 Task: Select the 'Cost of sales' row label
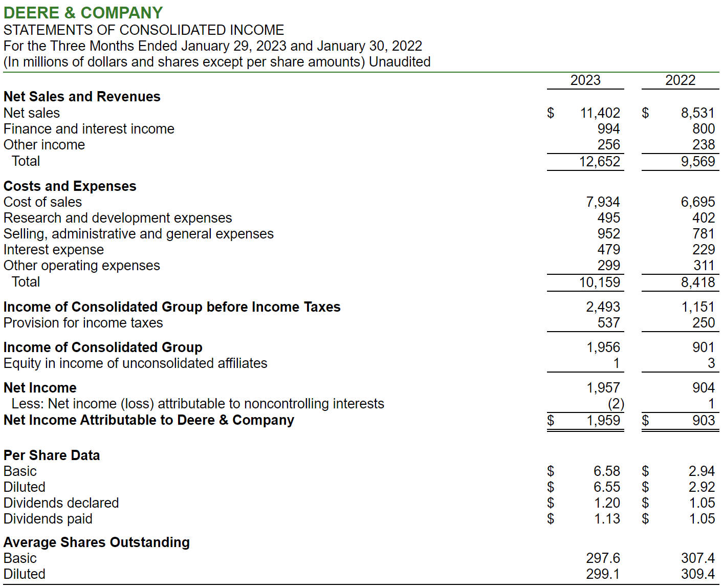pos(42,202)
